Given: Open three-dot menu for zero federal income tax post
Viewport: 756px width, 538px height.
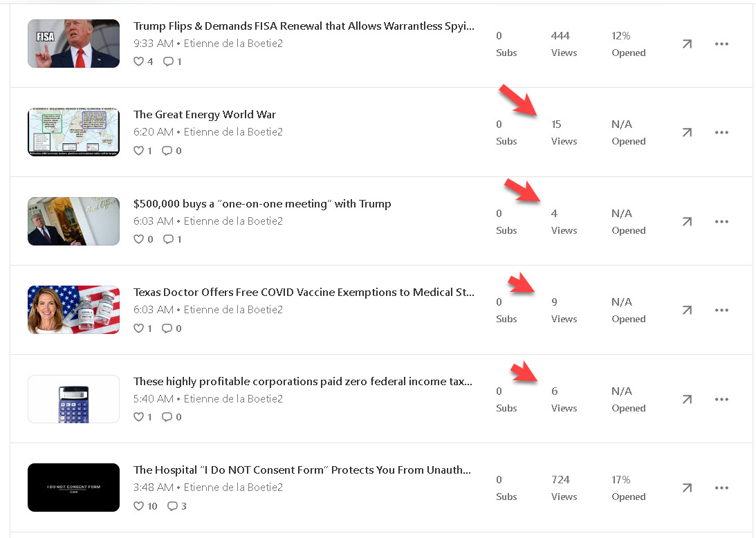Looking at the screenshot, I should 721,399.
